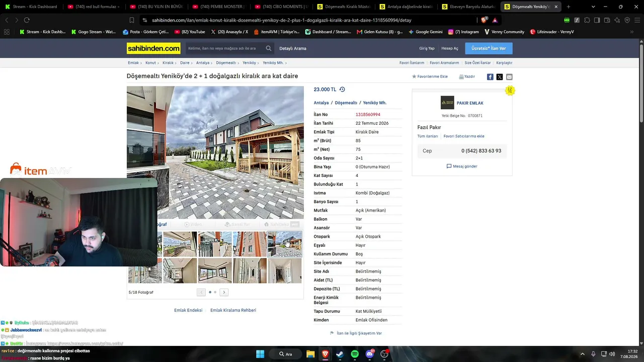644x362 pixels.
Task: Click Favori Satıcılarıma ekle link
Action: pyautogui.click(x=464, y=136)
